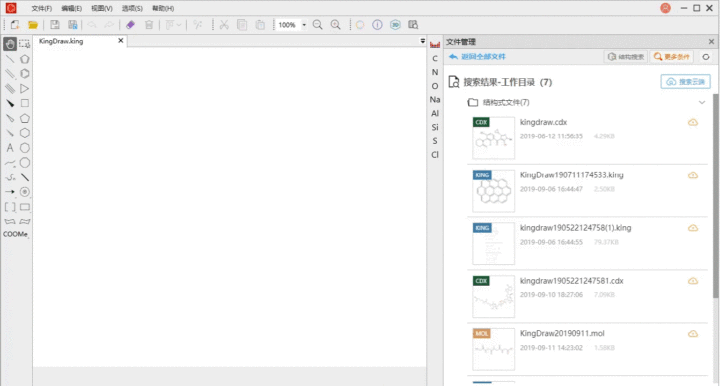The width and height of the screenshot is (720, 386).
Task: Open the 选项(S) menu
Action: [x=132, y=8]
